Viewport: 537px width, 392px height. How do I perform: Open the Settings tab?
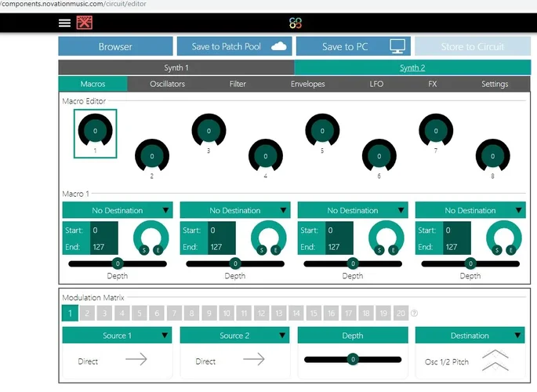click(x=495, y=84)
